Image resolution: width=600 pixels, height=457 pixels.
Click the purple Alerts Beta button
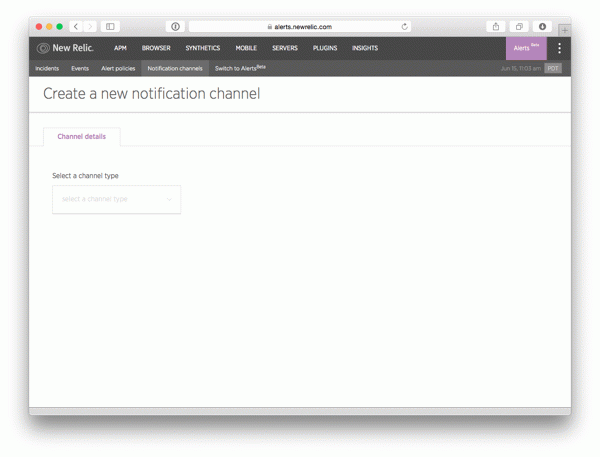pyautogui.click(x=526, y=48)
